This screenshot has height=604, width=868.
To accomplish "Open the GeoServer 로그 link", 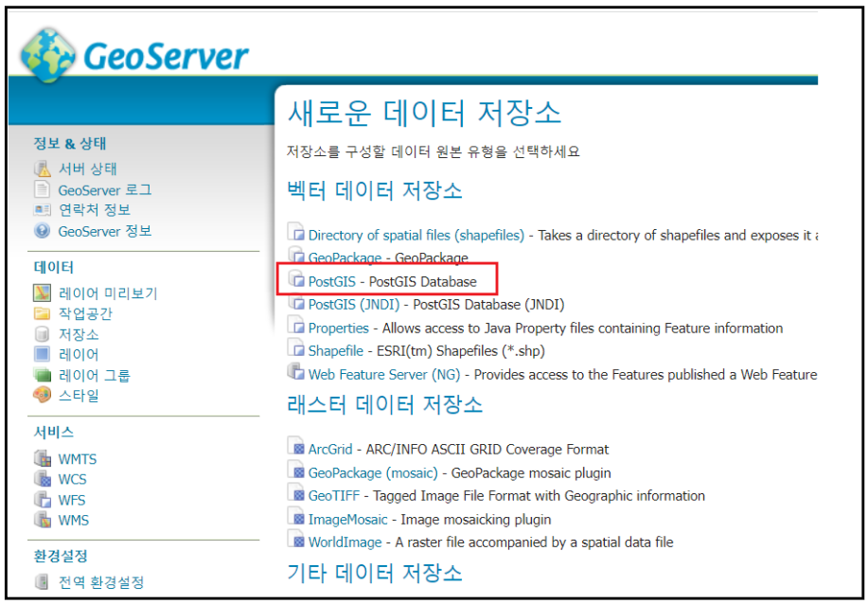I will tap(105, 190).
